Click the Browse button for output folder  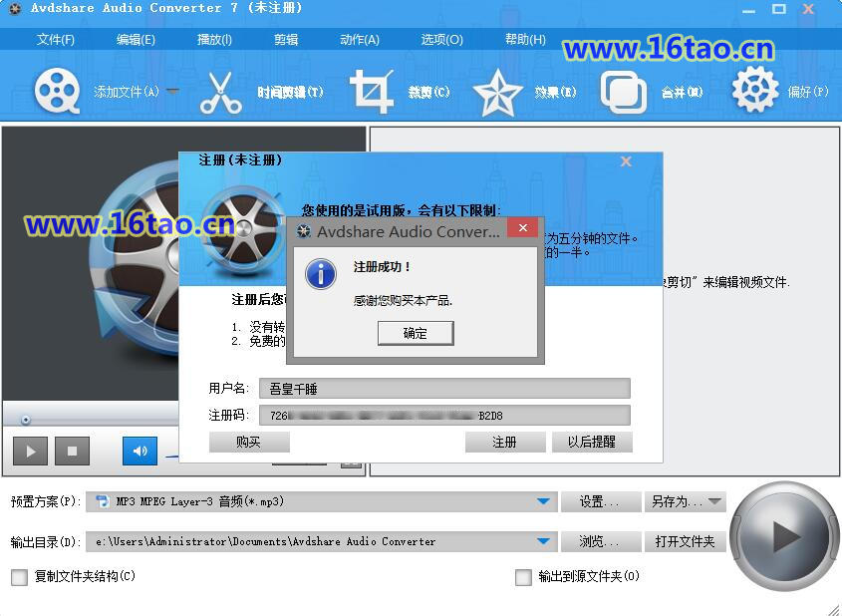coord(598,541)
